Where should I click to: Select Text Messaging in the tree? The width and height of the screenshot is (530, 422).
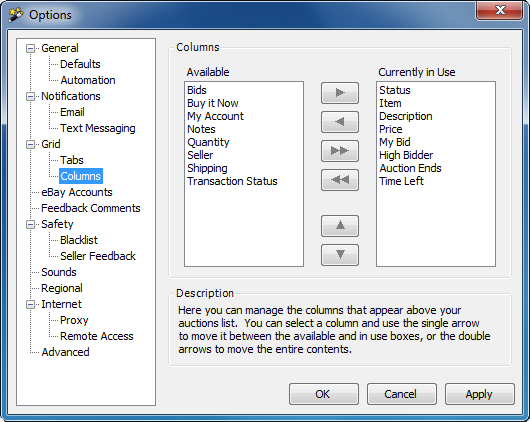click(x=98, y=128)
